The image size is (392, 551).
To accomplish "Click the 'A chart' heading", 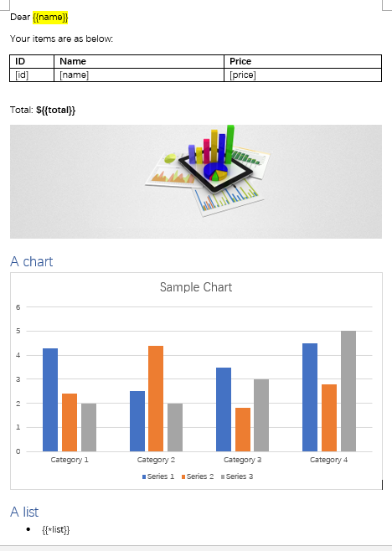I will point(32,262).
